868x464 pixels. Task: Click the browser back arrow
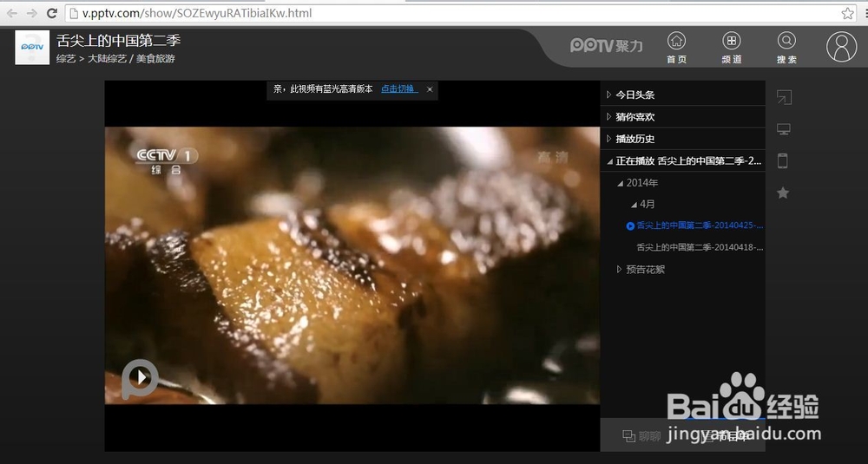(11, 13)
